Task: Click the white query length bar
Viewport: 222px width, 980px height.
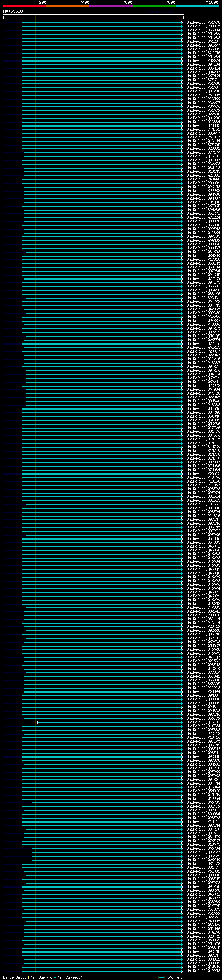Action: pos(93,15)
